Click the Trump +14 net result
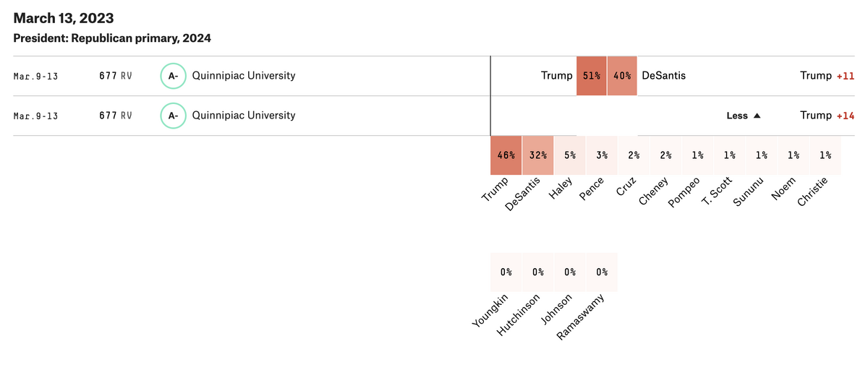 pyautogui.click(x=827, y=116)
